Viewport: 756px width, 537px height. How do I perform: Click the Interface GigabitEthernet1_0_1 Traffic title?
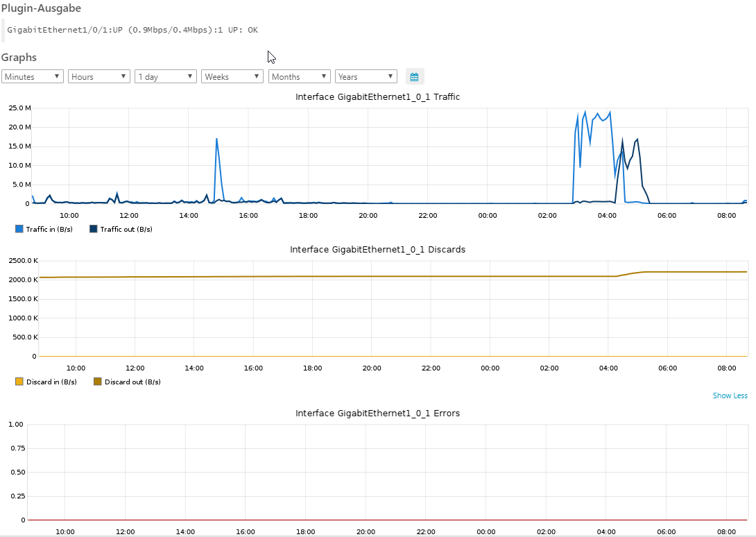[377, 97]
